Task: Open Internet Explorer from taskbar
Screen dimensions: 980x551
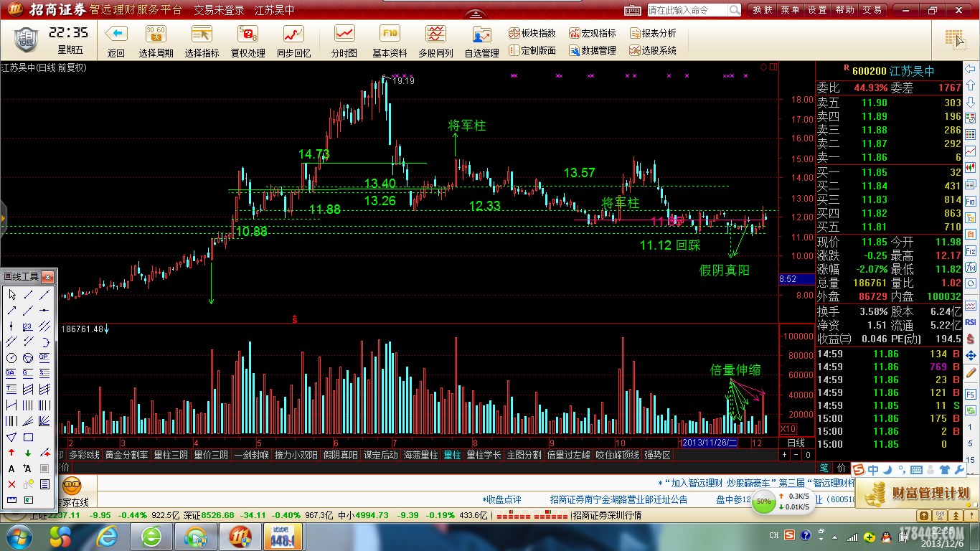Action: pyautogui.click(x=107, y=537)
